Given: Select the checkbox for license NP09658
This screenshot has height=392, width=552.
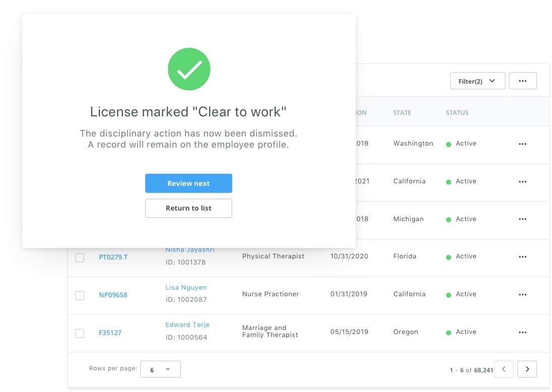Looking at the screenshot, I should click(x=80, y=295).
